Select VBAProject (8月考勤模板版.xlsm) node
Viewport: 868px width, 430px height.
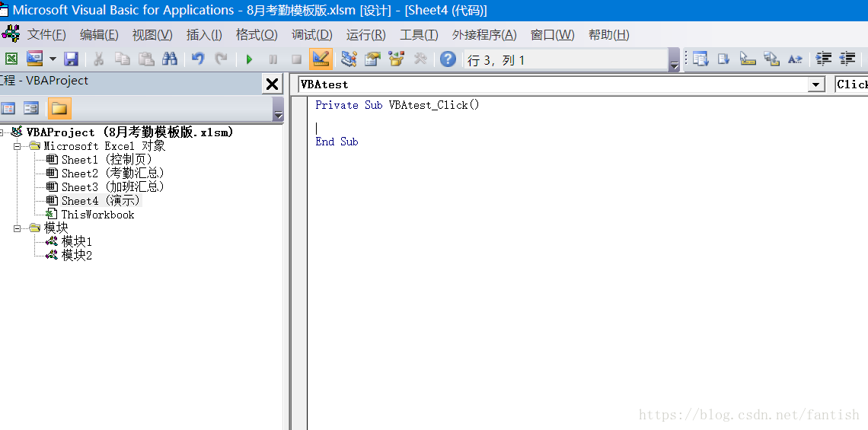(130, 132)
